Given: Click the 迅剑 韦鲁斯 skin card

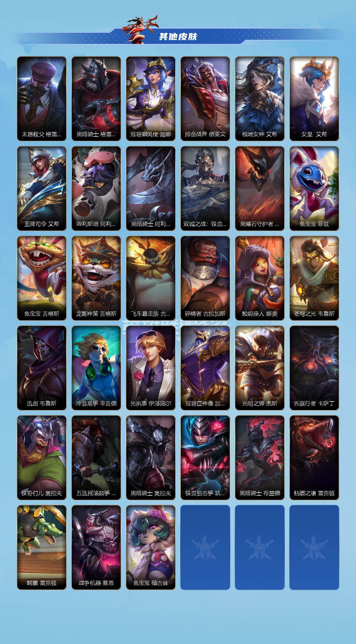Looking at the screenshot, I should (42, 368).
